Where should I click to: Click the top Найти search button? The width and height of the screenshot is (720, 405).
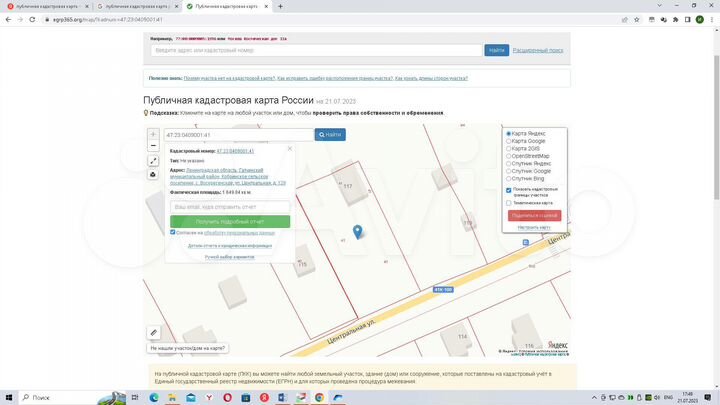tap(496, 50)
